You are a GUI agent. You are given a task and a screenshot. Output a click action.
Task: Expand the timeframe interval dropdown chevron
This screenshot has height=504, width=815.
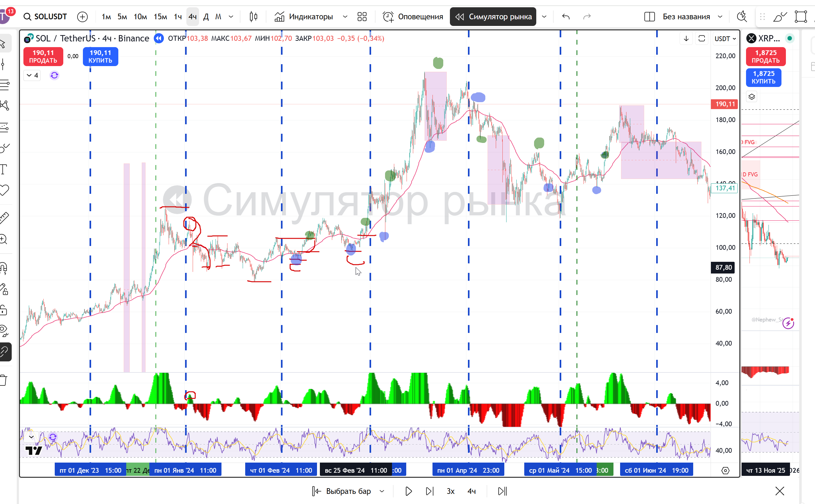tap(231, 17)
